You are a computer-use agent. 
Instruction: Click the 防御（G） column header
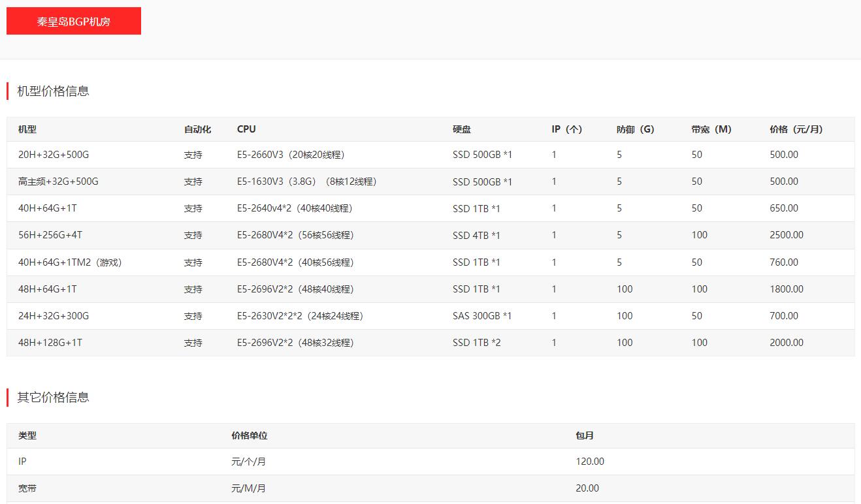(635, 129)
